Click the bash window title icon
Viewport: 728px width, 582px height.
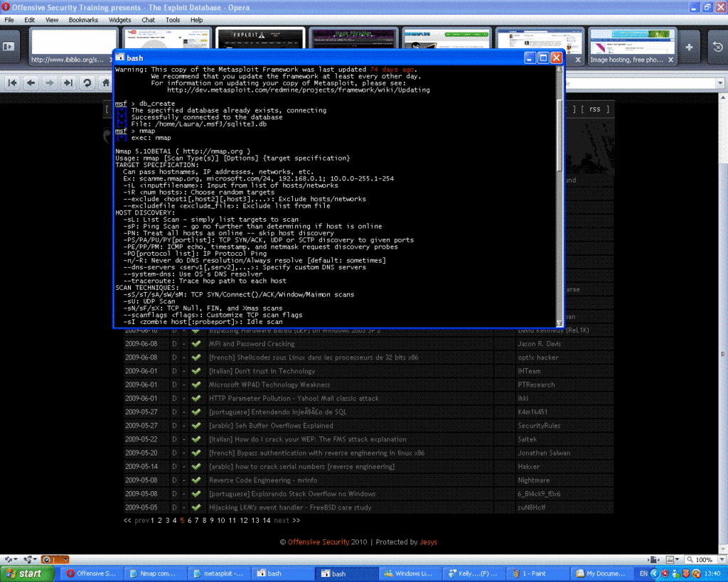click(120, 58)
